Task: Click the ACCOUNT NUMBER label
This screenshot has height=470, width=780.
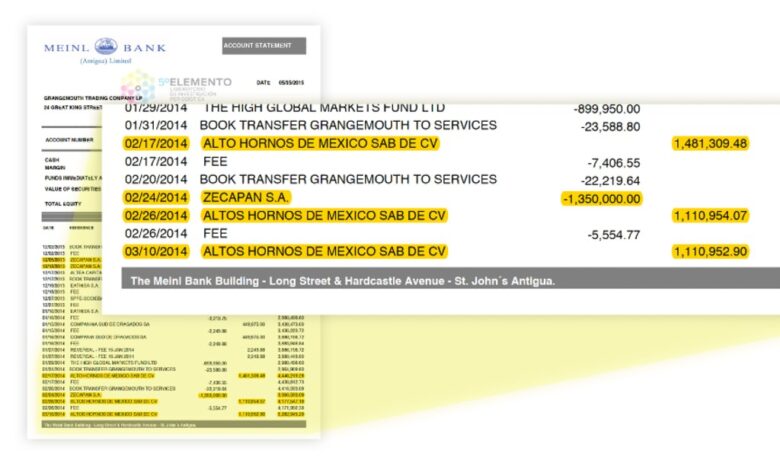Action: (69, 140)
